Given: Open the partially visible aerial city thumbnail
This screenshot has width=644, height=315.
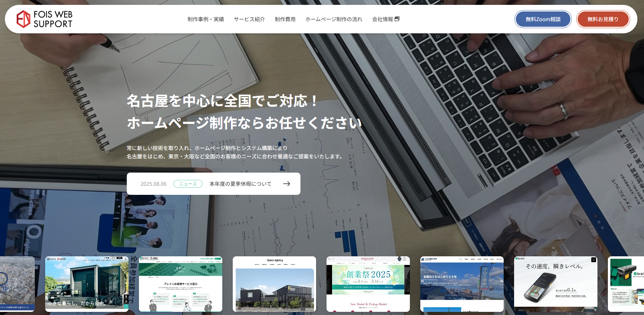Looking at the screenshot, I should tap(17, 284).
